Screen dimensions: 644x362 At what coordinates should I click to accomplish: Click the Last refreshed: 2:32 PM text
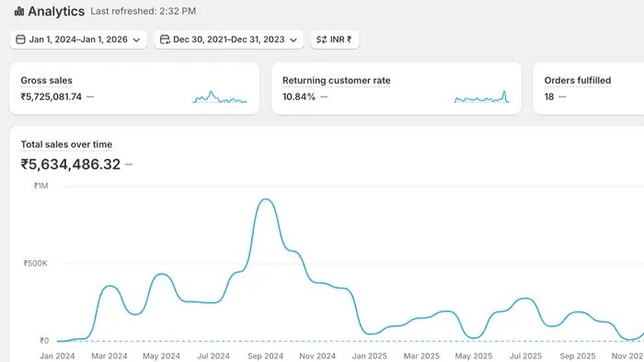(x=144, y=11)
